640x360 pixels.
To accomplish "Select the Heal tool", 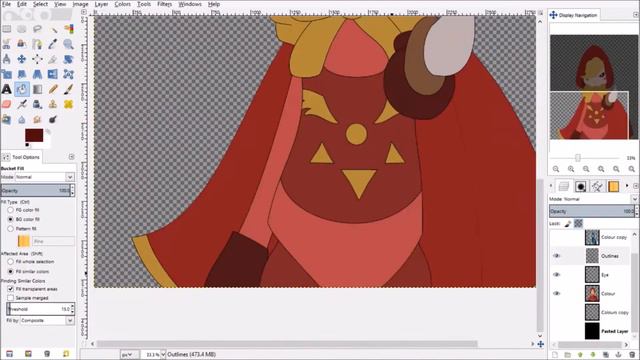I will (x=69, y=104).
